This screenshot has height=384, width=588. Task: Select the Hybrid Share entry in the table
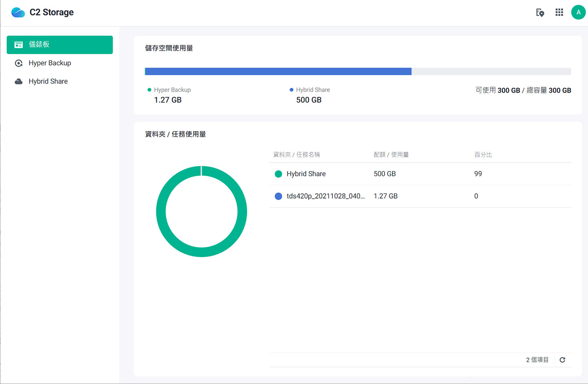[306, 174]
